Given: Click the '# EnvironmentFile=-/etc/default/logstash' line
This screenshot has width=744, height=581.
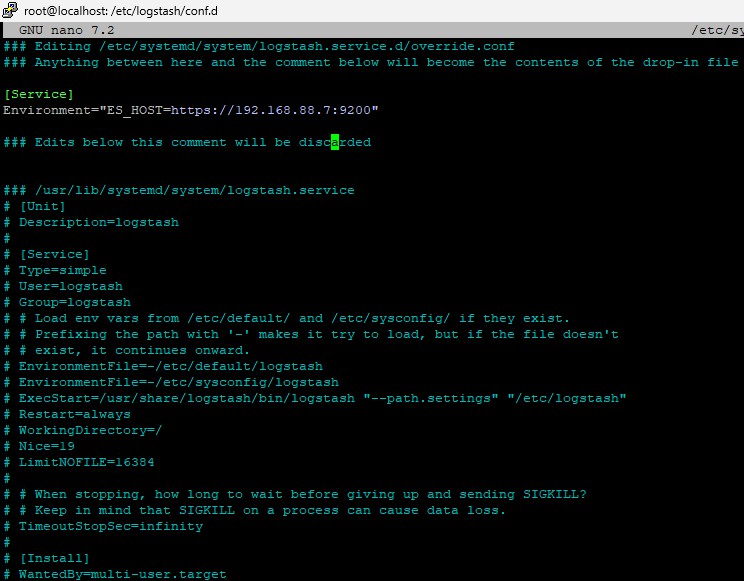Looking at the screenshot, I should [163, 366].
